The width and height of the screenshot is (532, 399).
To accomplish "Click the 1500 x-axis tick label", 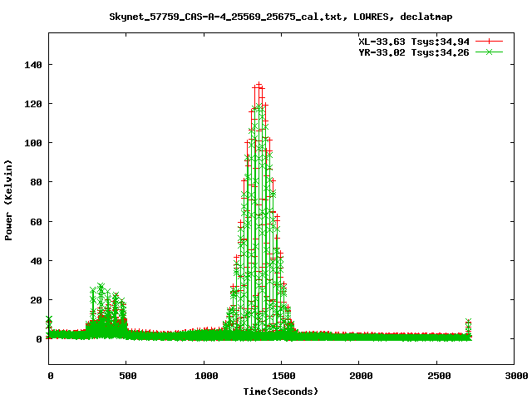I will click(283, 376).
